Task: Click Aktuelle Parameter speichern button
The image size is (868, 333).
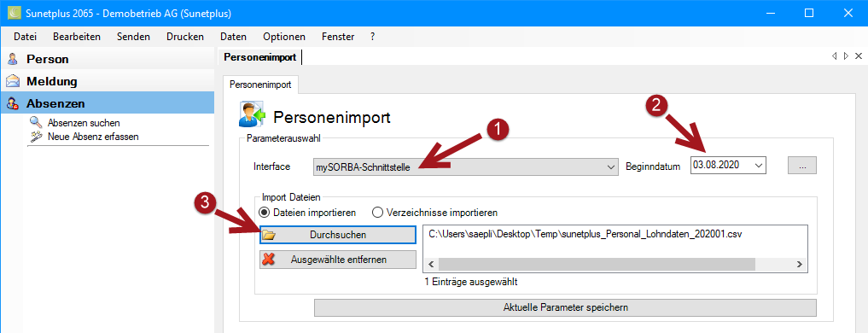Action: click(565, 307)
